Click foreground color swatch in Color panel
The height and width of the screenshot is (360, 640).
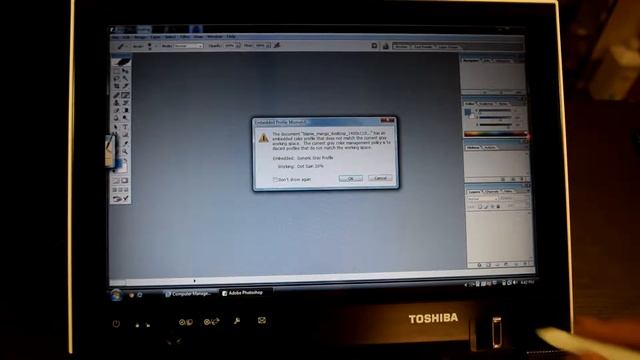pyautogui.click(x=467, y=112)
